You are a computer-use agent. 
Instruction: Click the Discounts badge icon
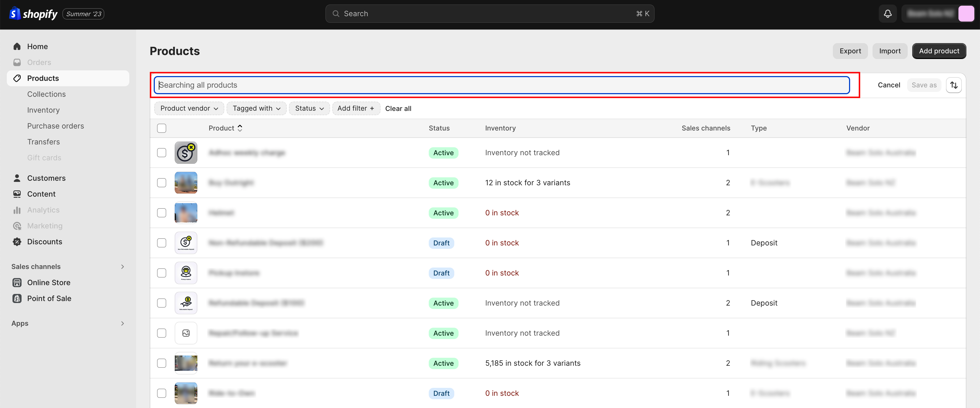click(17, 242)
